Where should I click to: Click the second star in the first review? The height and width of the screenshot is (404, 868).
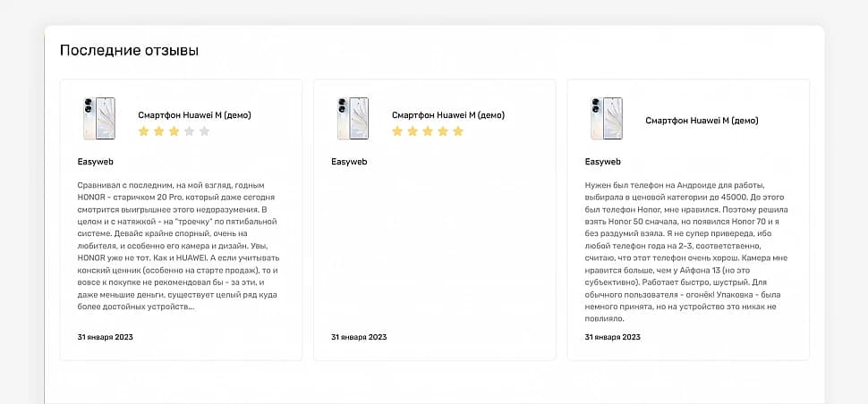click(x=159, y=131)
